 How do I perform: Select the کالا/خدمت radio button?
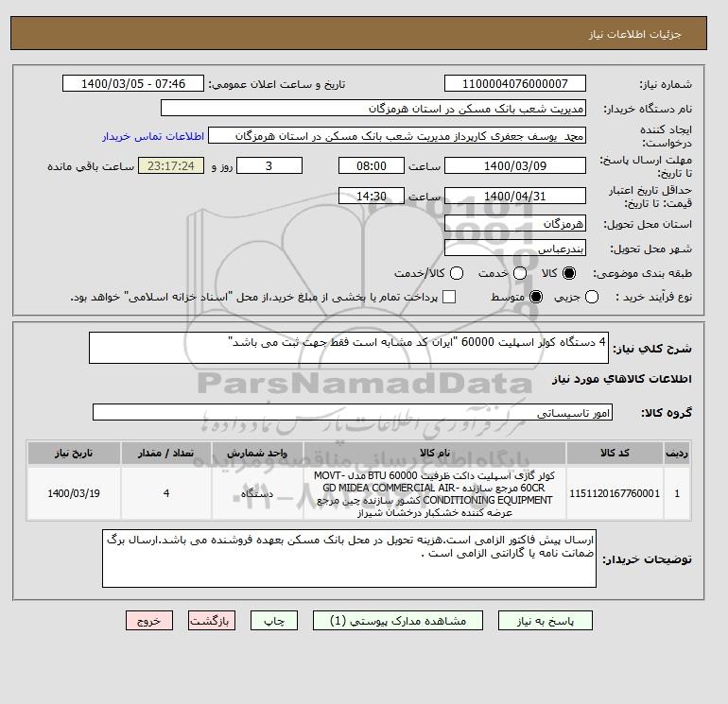pyautogui.click(x=457, y=273)
